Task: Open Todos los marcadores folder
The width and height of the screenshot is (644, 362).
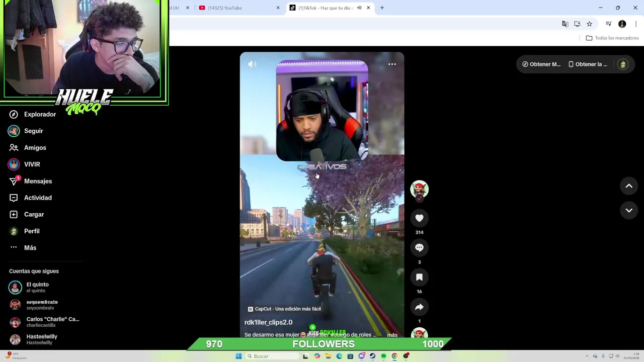Action: click(612, 38)
